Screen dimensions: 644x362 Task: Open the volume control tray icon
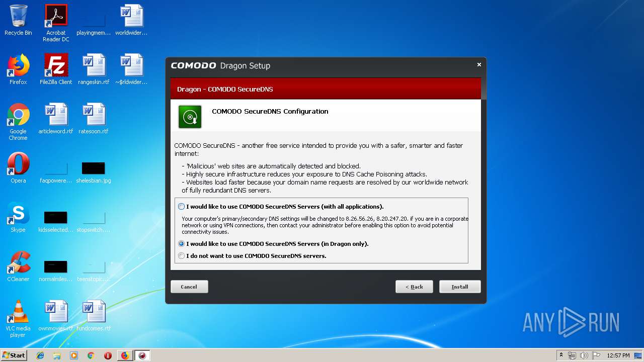(584, 355)
